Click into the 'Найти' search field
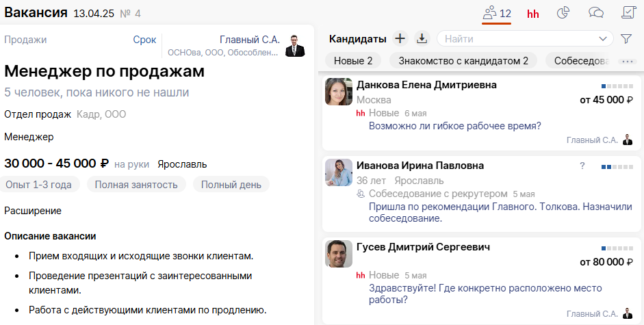Image resolution: width=644 pixels, height=325 pixels. pos(513,39)
